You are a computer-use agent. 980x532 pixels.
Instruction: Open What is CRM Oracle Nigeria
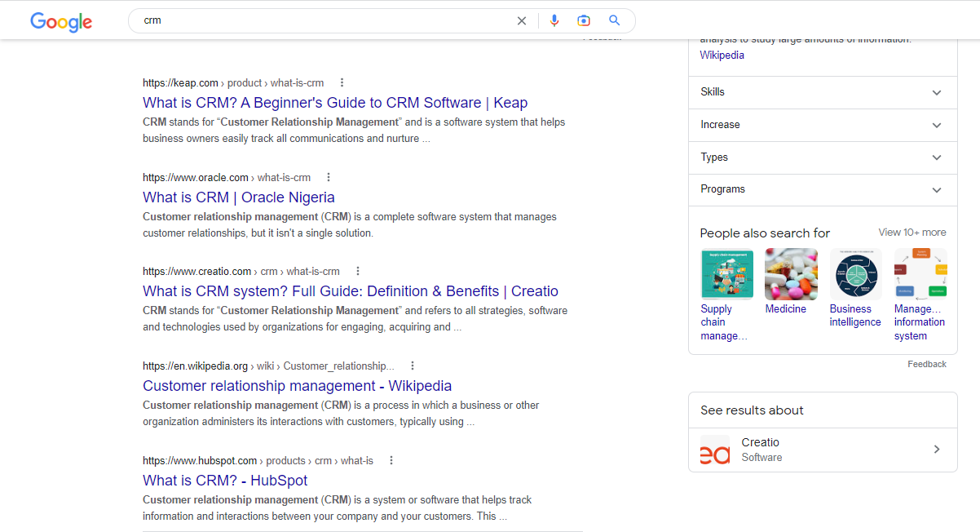click(239, 197)
